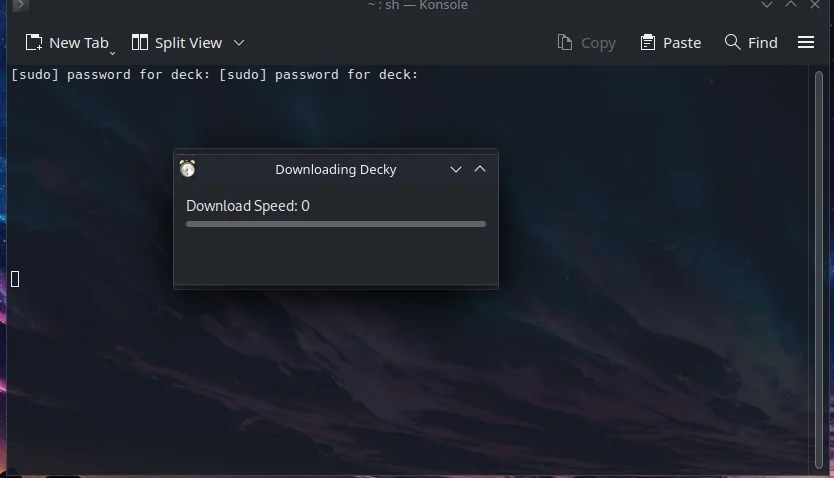Open the Find search bar

[x=751, y=43]
